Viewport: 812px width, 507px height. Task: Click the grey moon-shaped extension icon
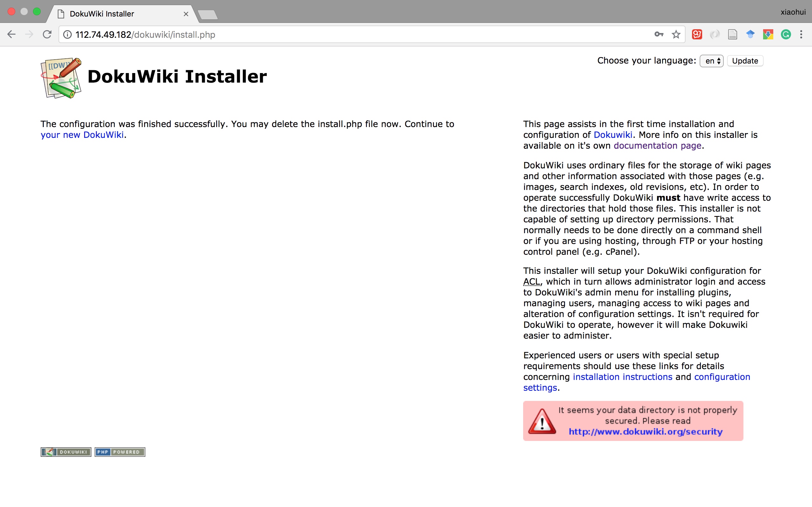[x=715, y=34]
